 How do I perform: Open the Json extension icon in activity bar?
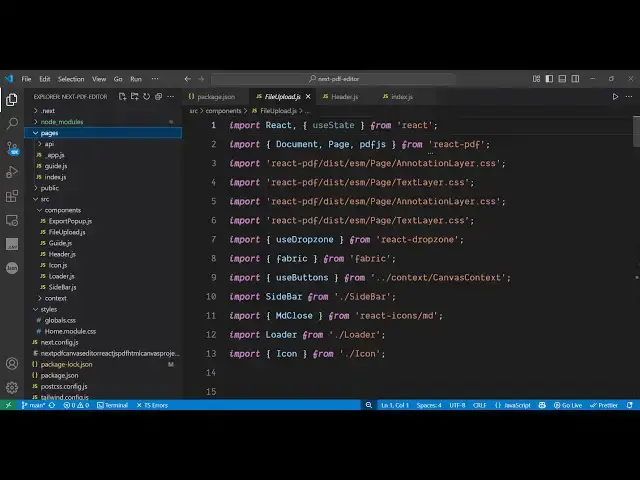click(x=12, y=268)
